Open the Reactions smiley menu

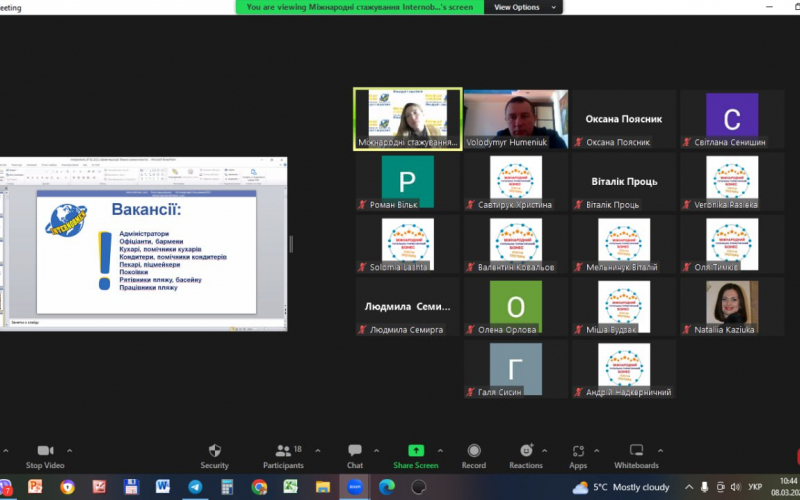(526, 451)
